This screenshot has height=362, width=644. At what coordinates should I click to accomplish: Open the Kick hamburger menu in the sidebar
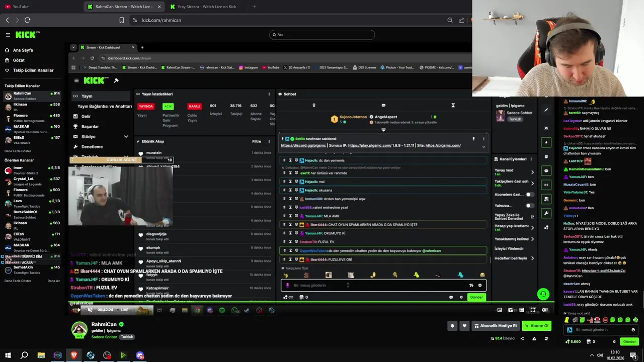click(8, 35)
